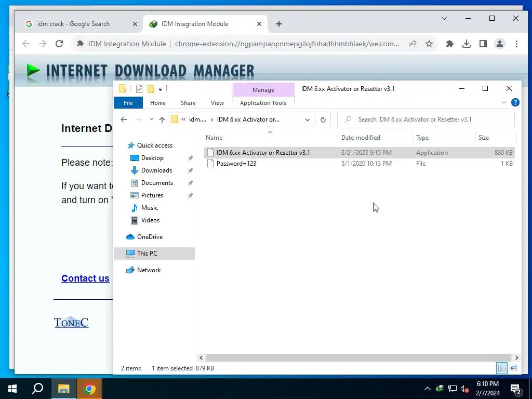Select the Manage contextual tab

pos(263,90)
